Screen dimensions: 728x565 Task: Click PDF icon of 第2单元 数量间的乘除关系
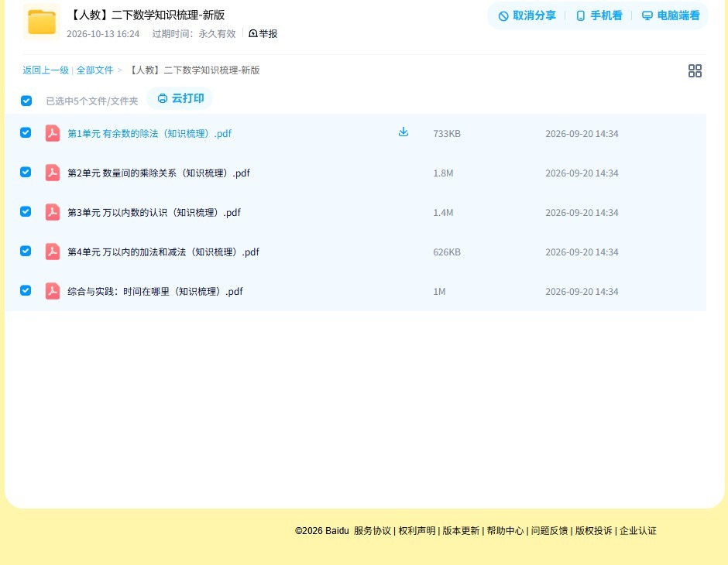[x=53, y=173]
